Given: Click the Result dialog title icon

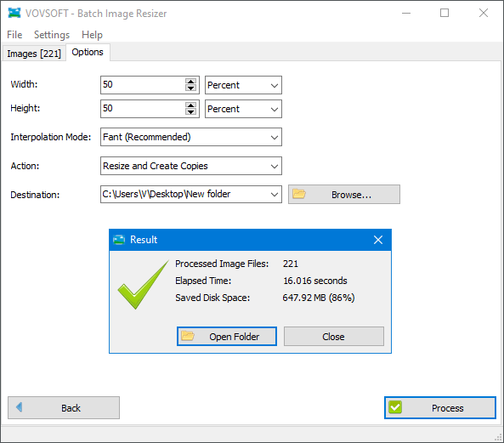Looking at the screenshot, I should coord(119,240).
